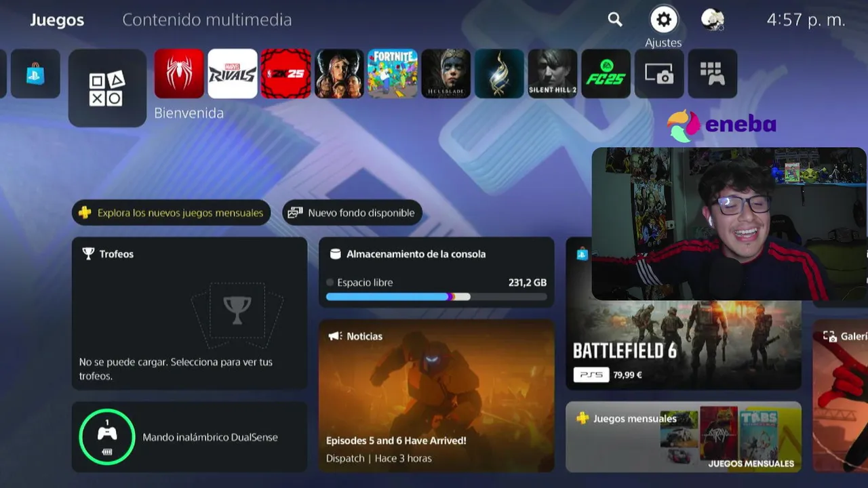Open the Galería card

(841, 396)
